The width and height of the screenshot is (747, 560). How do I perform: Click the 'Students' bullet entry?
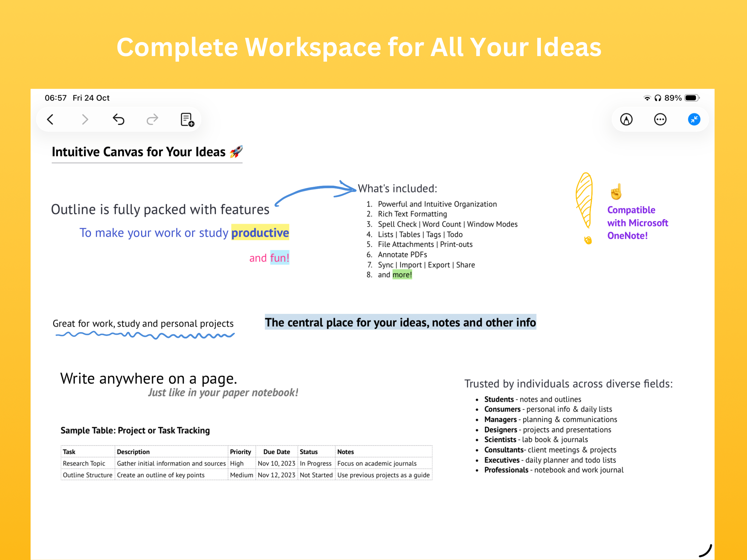[499, 399]
